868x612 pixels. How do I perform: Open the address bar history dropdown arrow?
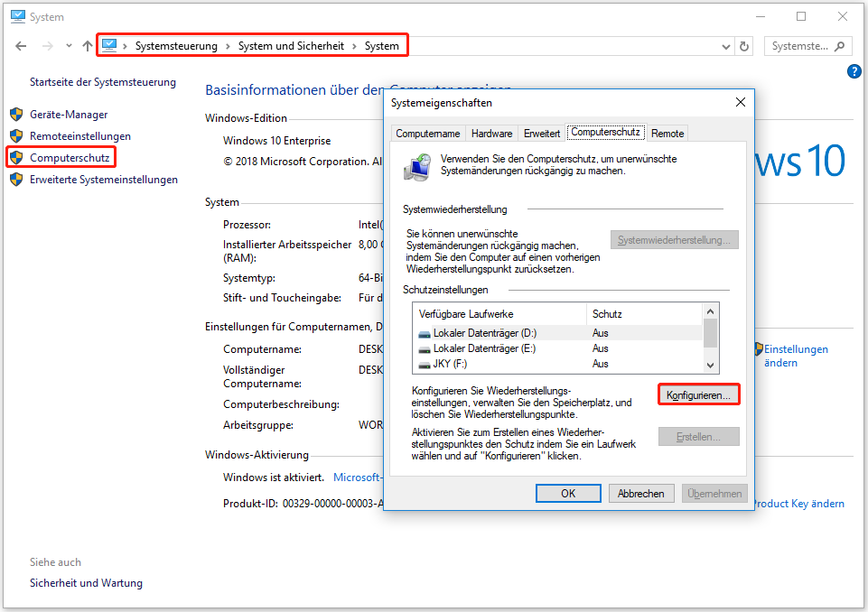pyautogui.click(x=725, y=45)
